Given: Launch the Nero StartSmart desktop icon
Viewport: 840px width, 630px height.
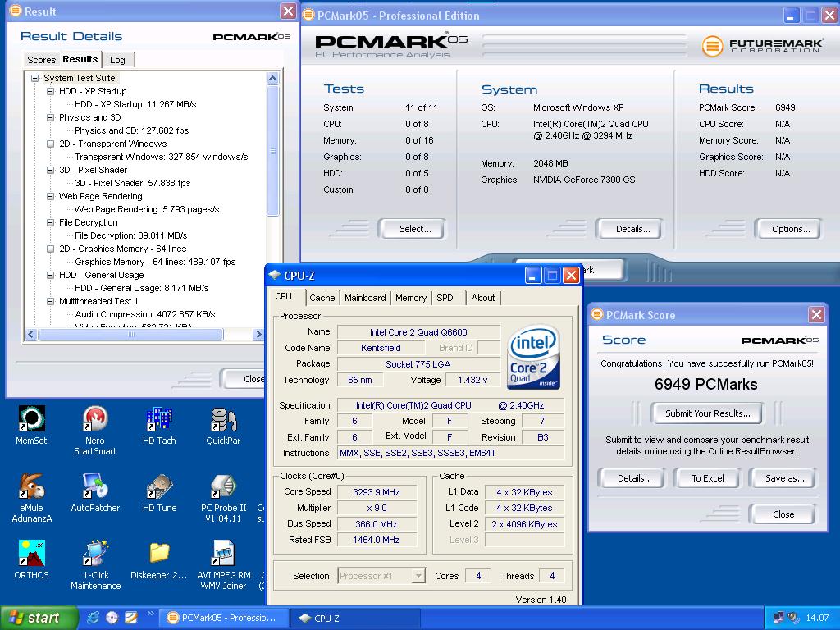Looking at the screenshot, I should [x=95, y=419].
